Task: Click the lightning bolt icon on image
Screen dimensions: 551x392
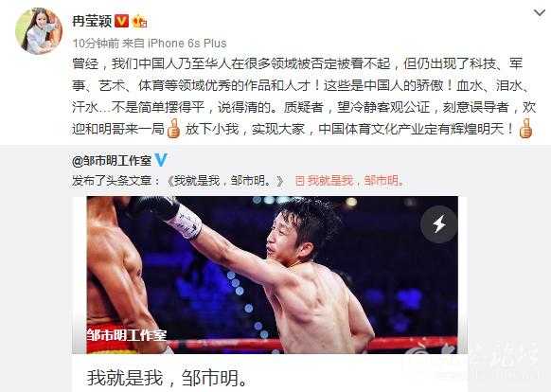Action: tap(439, 224)
